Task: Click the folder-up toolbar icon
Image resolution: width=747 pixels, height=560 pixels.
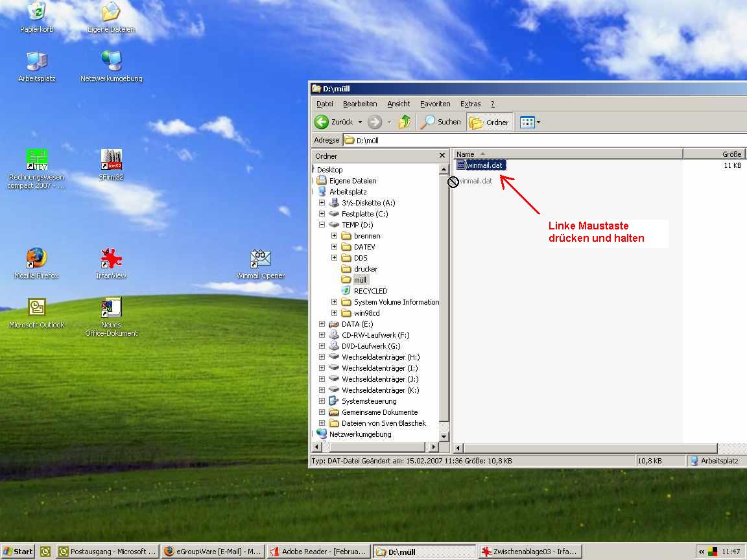Action: tap(405, 122)
